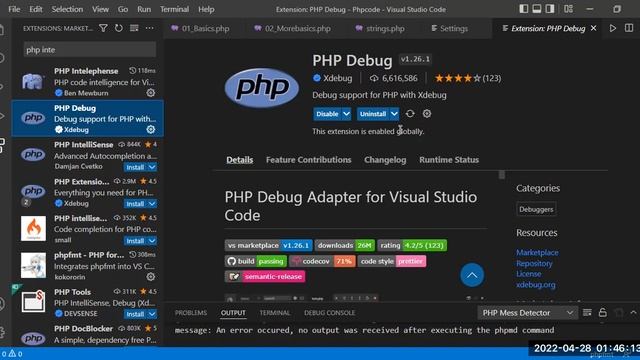Open the Marketplace resource link

[537, 253]
